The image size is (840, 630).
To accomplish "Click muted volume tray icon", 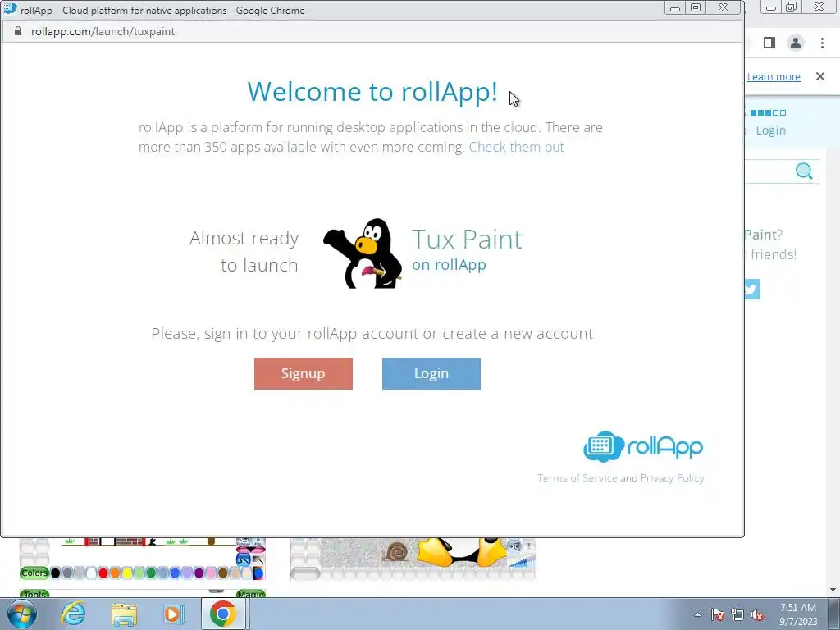I will pyautogui.click(x=757, y=614).
